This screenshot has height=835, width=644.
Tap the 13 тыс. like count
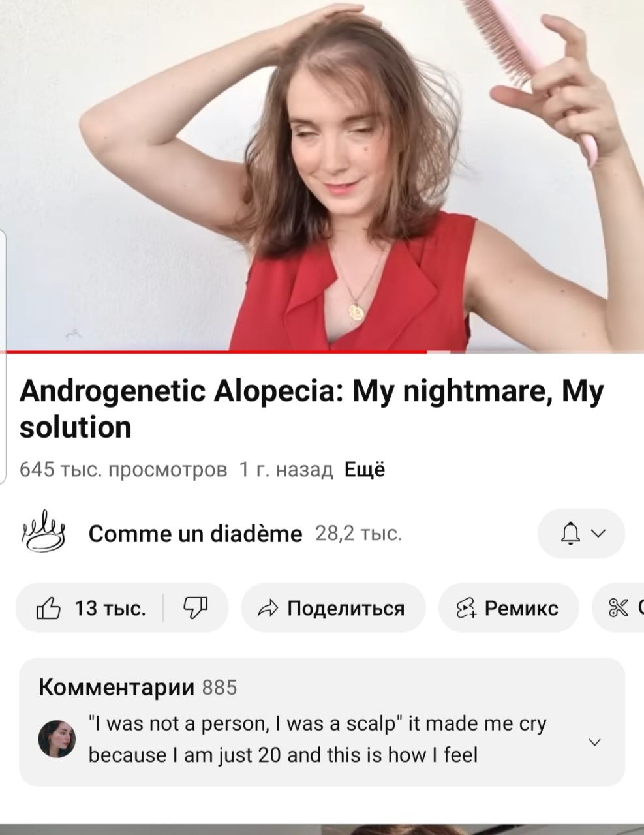(x=110, y=608)
